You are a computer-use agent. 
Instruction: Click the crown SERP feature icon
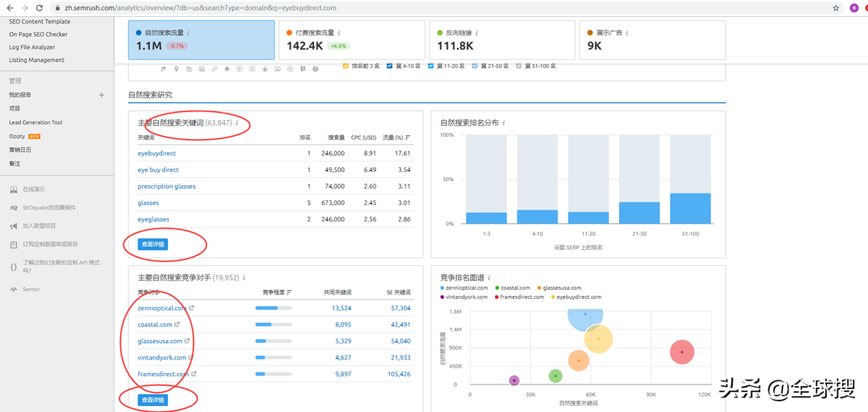(264, 69)
